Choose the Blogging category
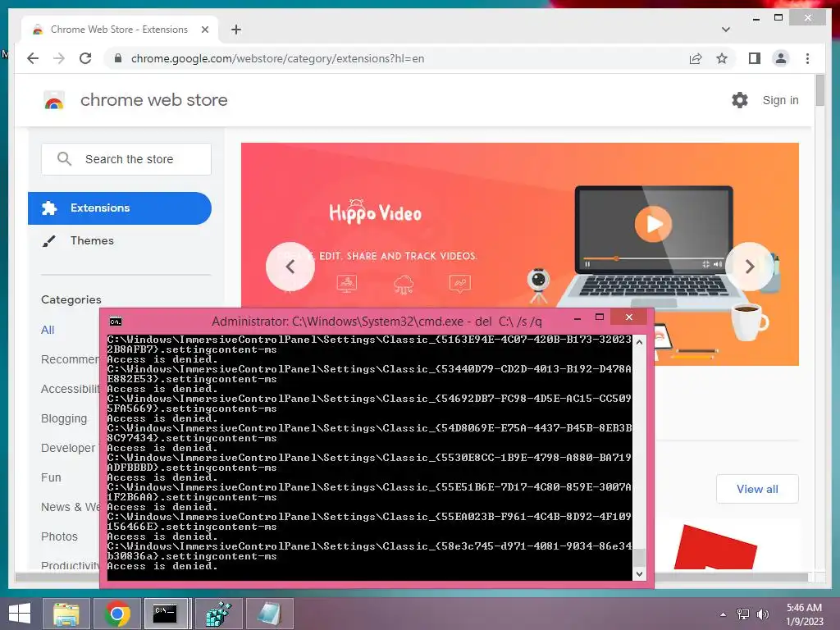 click(64, 418)
